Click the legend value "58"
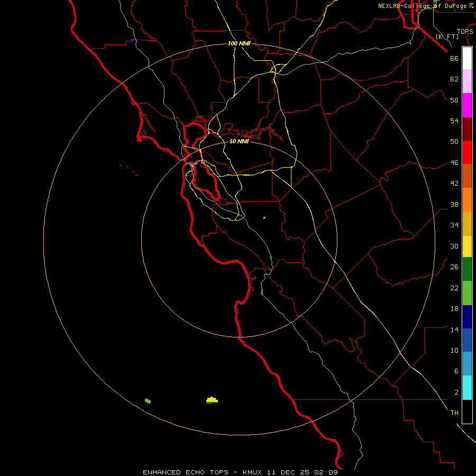Image resolution: width=476 pixels, height=476 pixels. coord(454,100)
